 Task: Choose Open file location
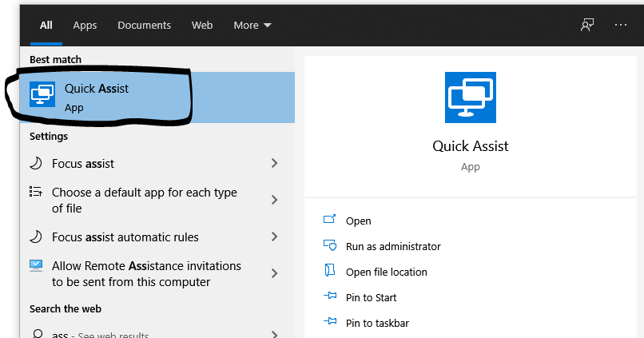(387, 272)
